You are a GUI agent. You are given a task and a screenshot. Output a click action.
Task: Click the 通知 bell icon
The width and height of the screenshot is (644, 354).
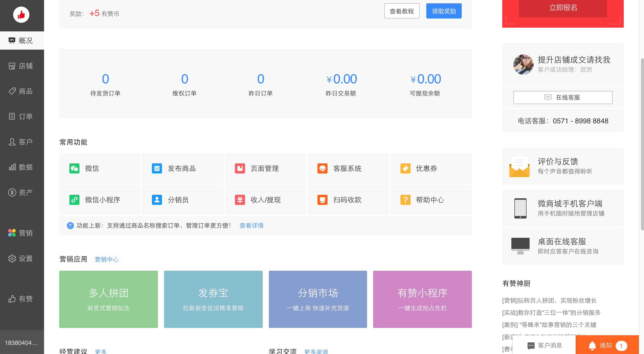tap(592, 346)
